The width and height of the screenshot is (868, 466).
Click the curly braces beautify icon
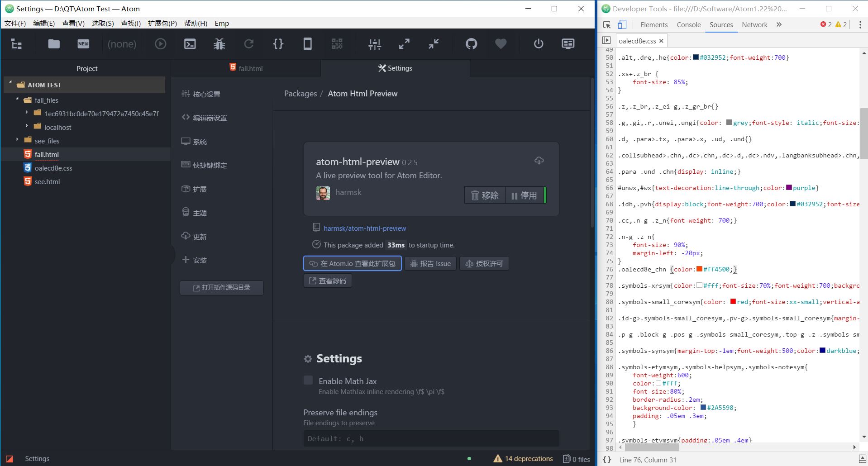[x=278, y=44]
